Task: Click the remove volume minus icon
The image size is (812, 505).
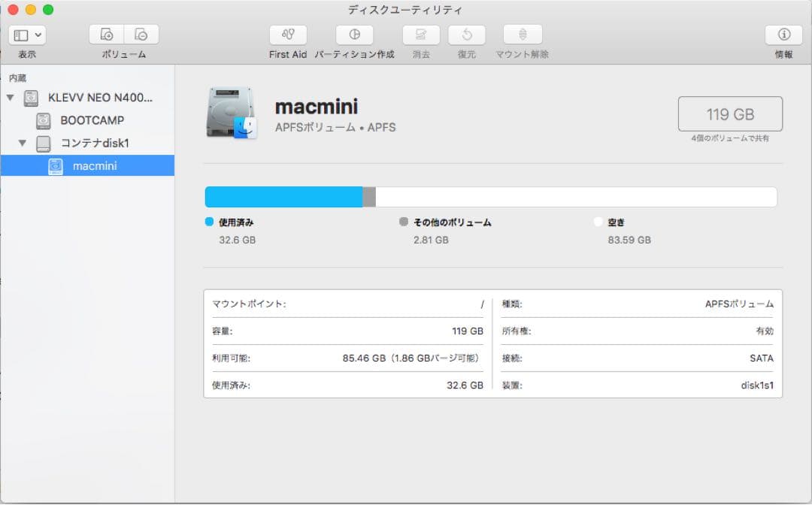Action: pos(141,34)
